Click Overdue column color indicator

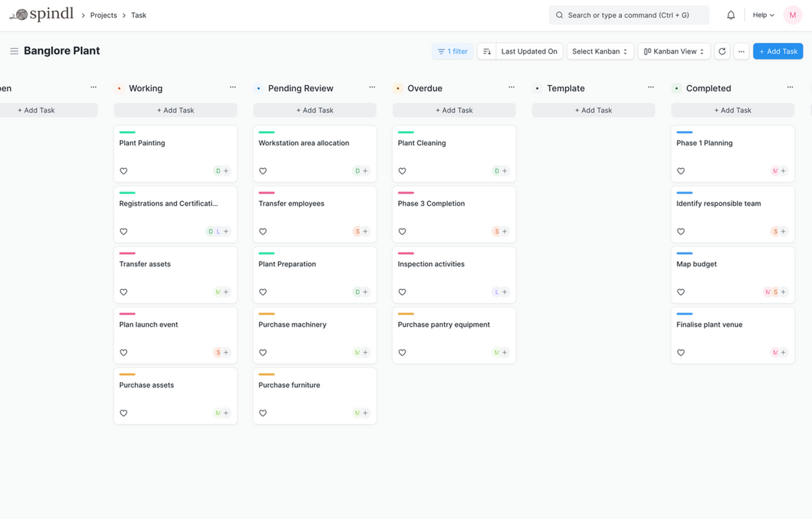click(x=398, y=88)
